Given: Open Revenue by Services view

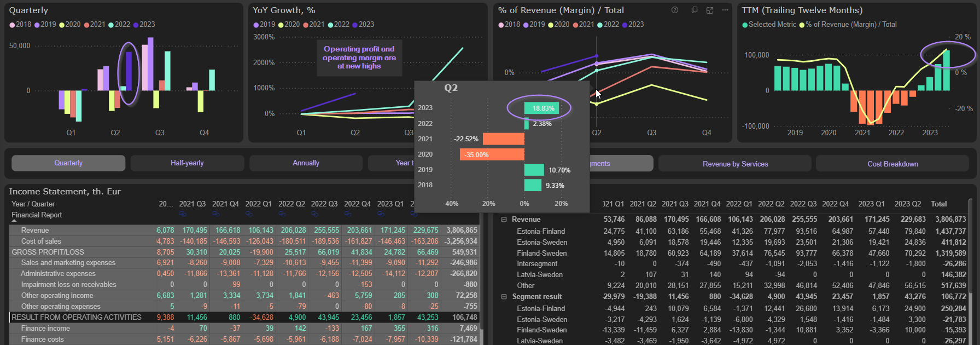Looking at the screenshot, I should tap(735, 164).
